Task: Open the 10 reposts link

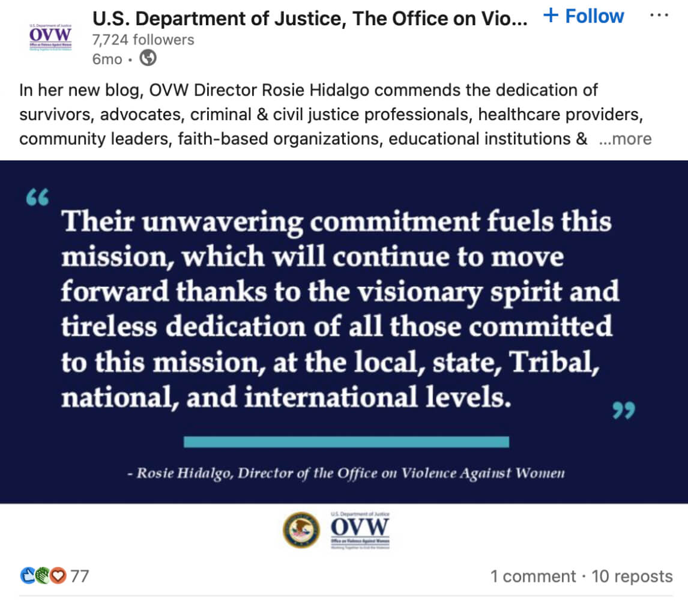Action: pos(632,576)
